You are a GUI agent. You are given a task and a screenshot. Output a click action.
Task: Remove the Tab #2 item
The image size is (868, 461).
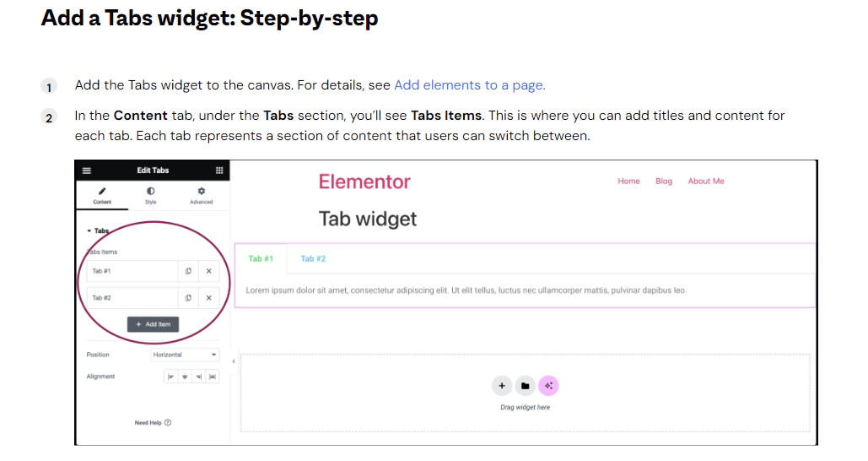click(x=208, y=297)
